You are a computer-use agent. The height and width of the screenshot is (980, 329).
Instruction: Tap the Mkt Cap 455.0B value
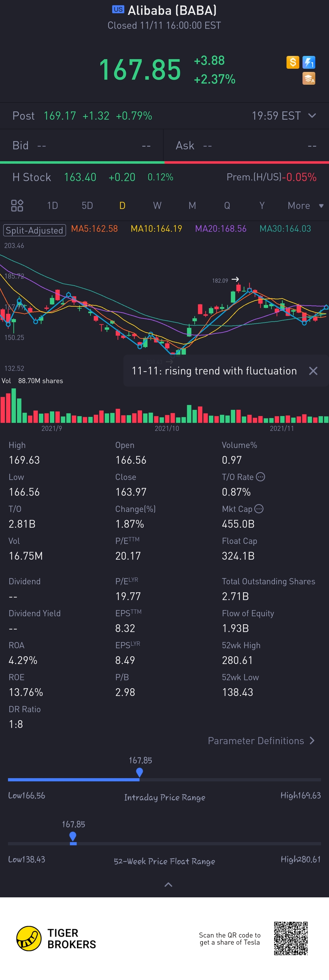238,524
